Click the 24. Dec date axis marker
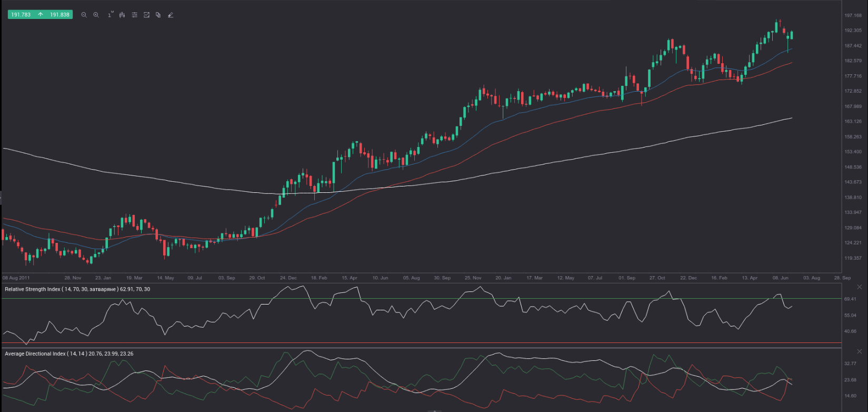Image resolution: width=868 pixels, height=412 pixels. (288, 278)
